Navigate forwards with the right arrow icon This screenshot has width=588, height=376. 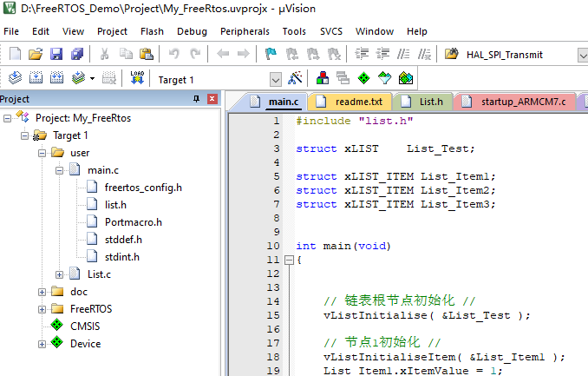(x=244, y=54)
